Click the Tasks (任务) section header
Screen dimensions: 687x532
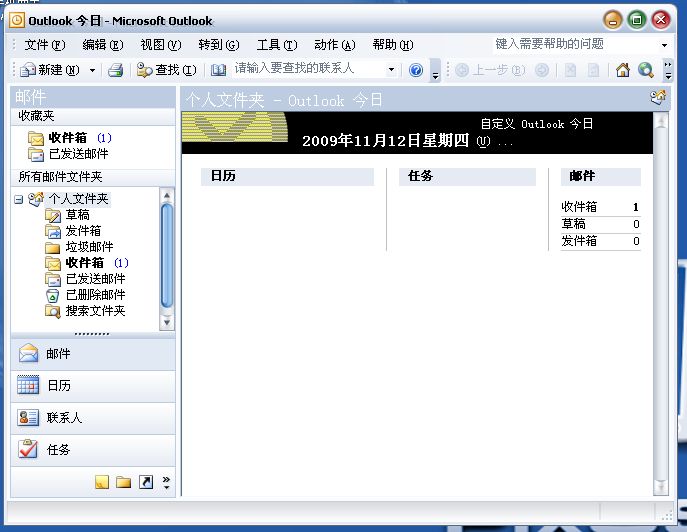coord(467,176)
